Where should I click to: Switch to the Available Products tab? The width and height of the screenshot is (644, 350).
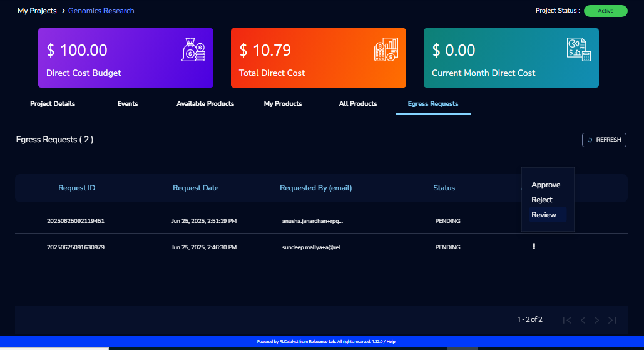(205, 103)
